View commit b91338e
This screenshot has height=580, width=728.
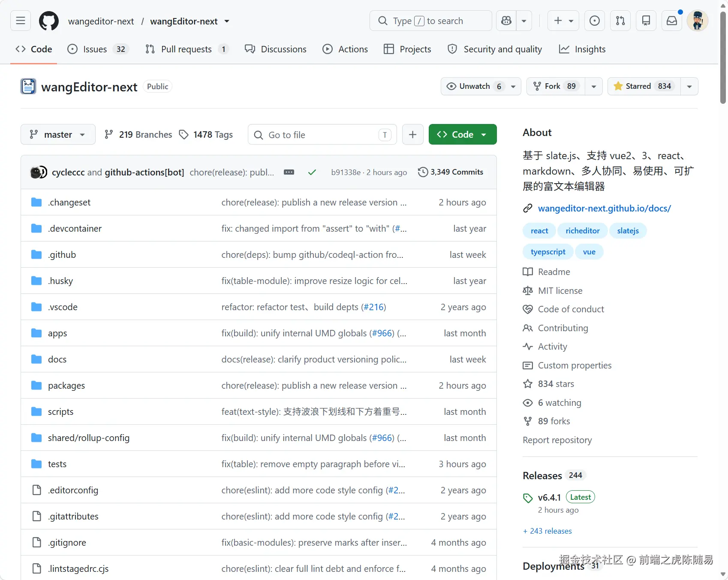tap(346, 172)
